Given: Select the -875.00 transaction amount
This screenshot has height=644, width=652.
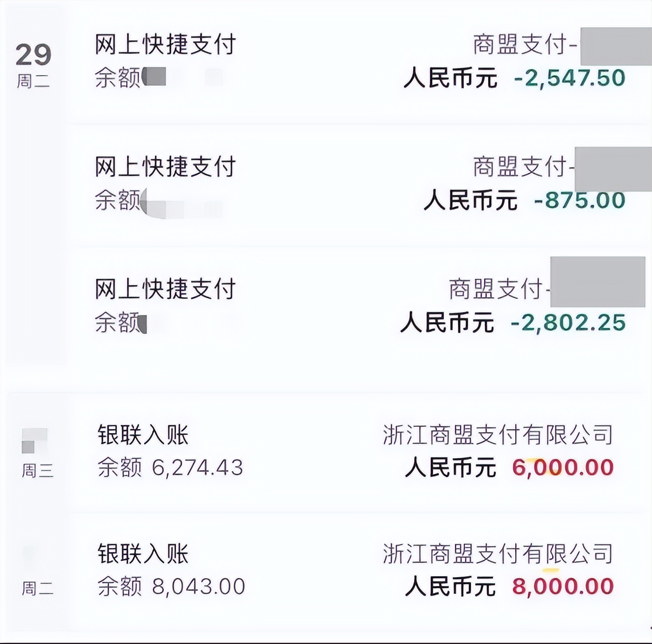Looking at the screenshot, I should 579,200.
